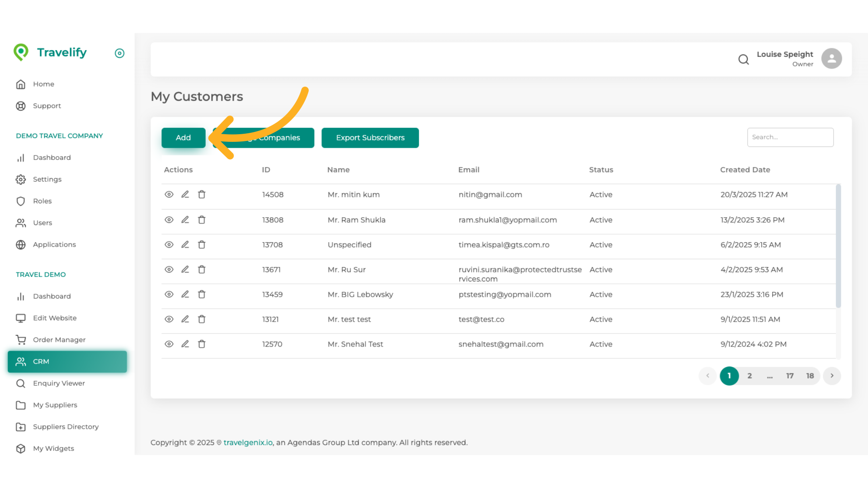Open the Suppliers Directory menu item
The image size is (868, 488).
pos(66,427)
